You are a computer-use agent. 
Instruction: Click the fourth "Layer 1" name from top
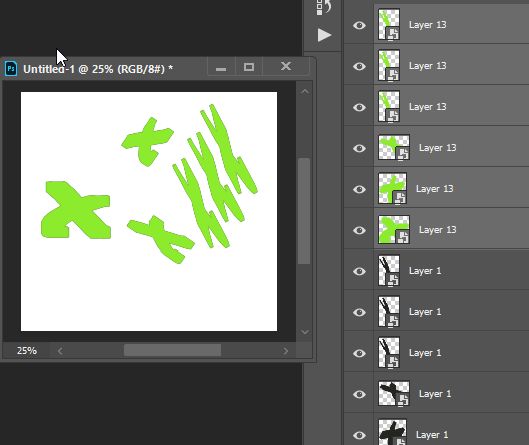tap(435, 394)
